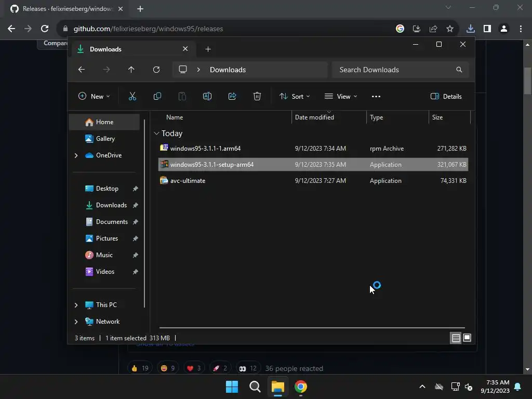This screenshot has height=399, width=532.
Task: Refresh the Downloads folder view
Action: pos(156,70)
